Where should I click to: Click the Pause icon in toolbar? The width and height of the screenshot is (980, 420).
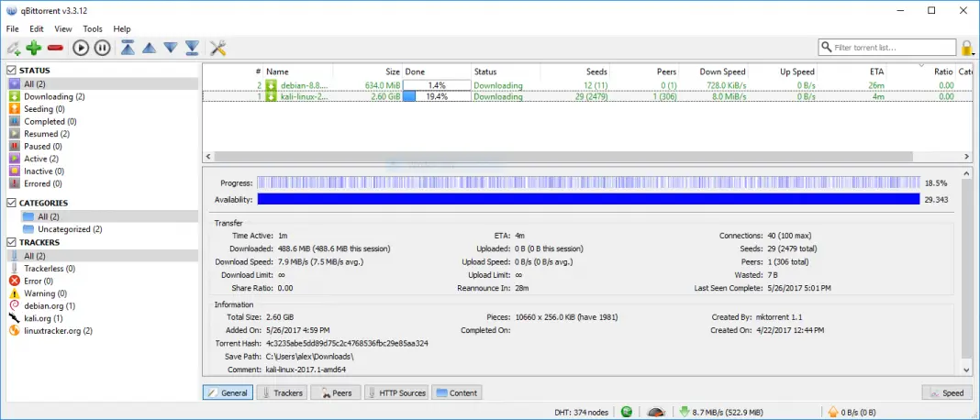pyautogui.click(x=103, y=48)
